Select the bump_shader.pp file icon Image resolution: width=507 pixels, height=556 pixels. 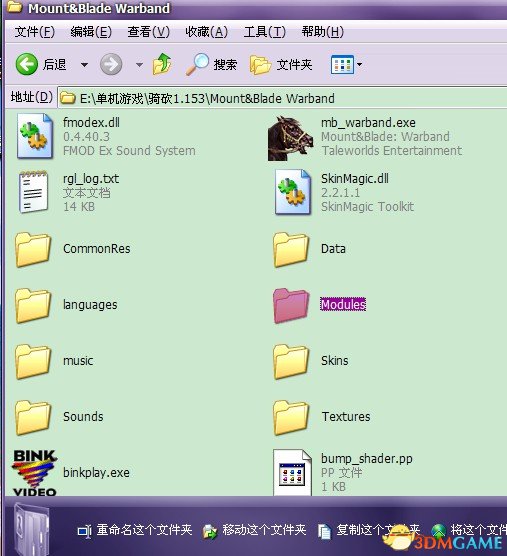coord(292,472)
